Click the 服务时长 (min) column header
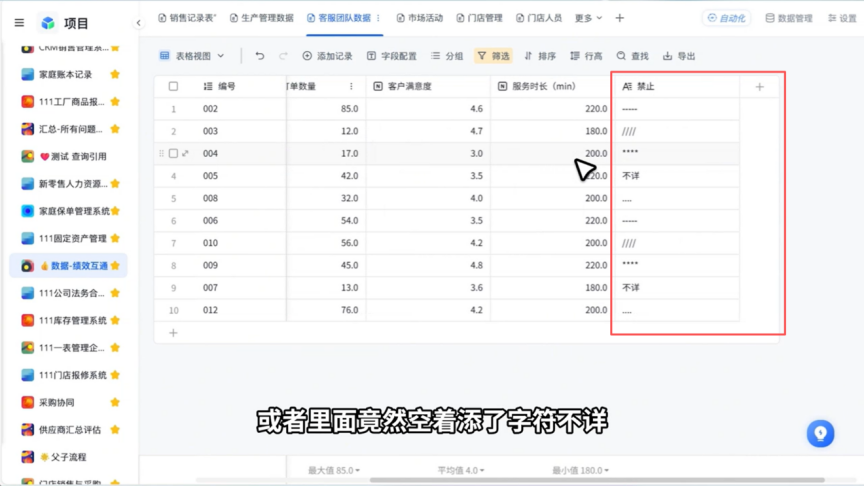The image size is (864, 486). click(551, 87)
